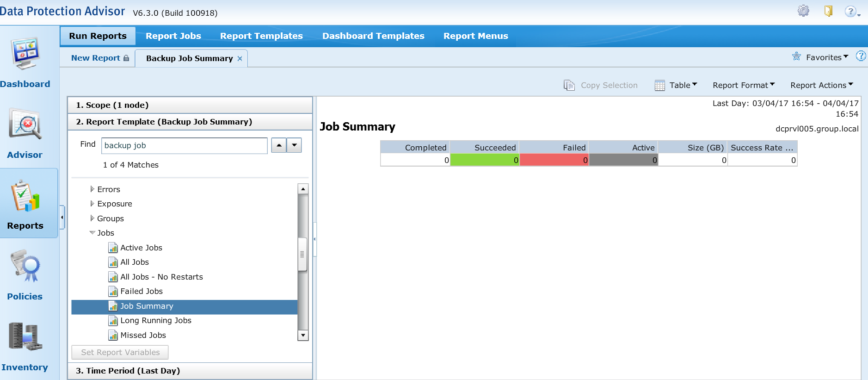Click the Completed column header

415,148
